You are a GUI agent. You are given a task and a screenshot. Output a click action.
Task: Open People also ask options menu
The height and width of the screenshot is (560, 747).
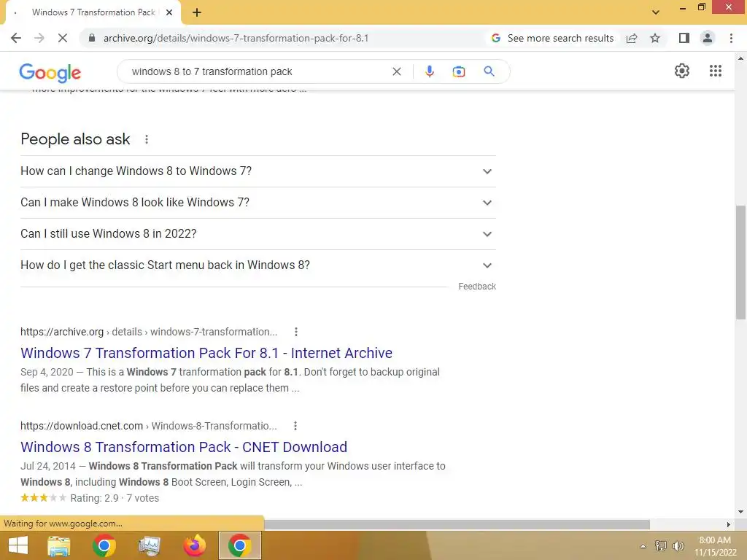[x=147, y=139]
